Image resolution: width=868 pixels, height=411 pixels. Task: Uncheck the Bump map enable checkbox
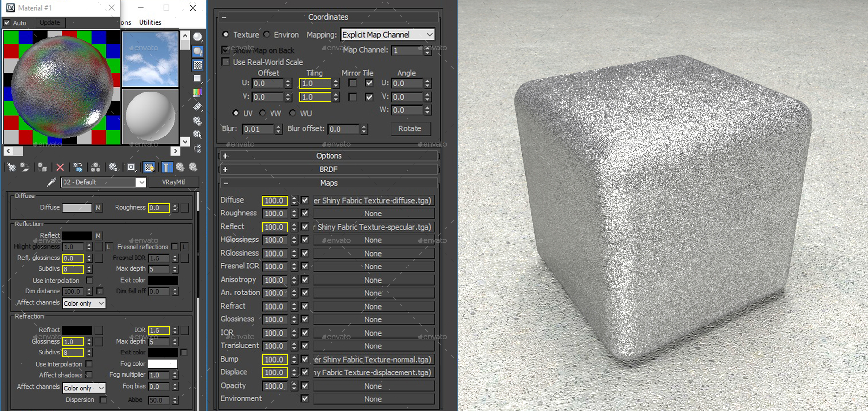(305, 359)
